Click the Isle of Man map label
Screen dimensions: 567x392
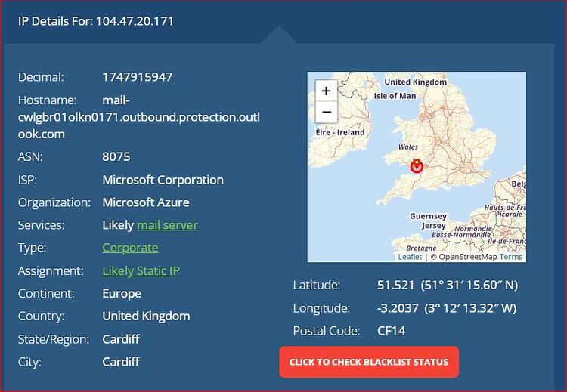coord(395,96)
